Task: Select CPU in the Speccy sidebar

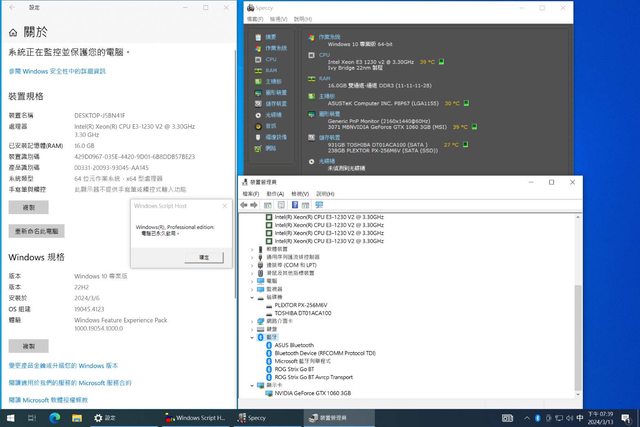Action: (266, 59)
